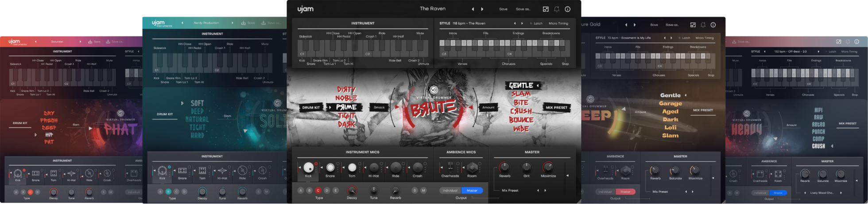The image size is (868, 204).
Task: Select the Hi-Hat mic in BRUTE
Action: click(x=374, y=167)
